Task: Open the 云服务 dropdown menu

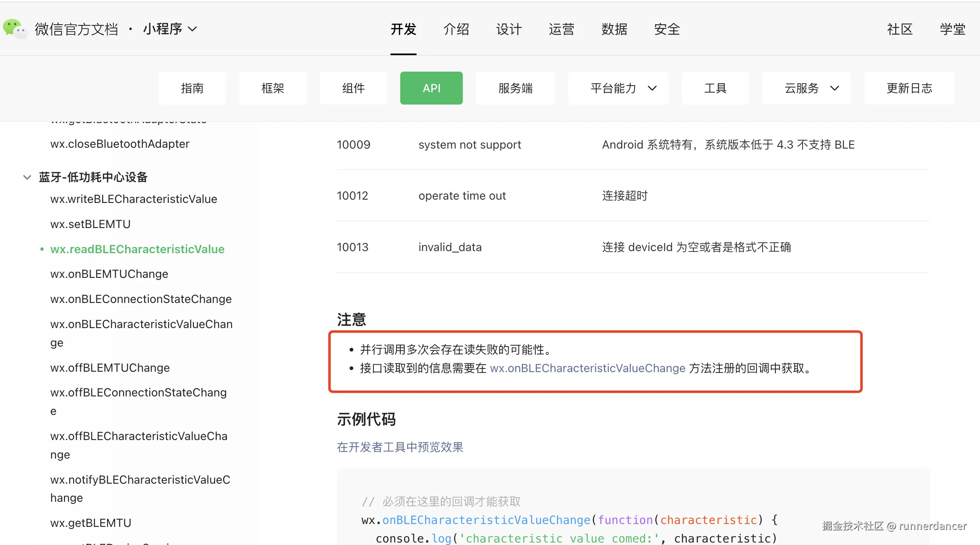Action: (806, 88)
